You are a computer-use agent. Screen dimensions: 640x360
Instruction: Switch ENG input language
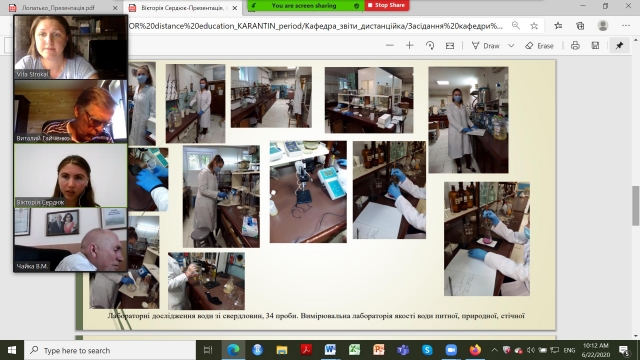569,350
